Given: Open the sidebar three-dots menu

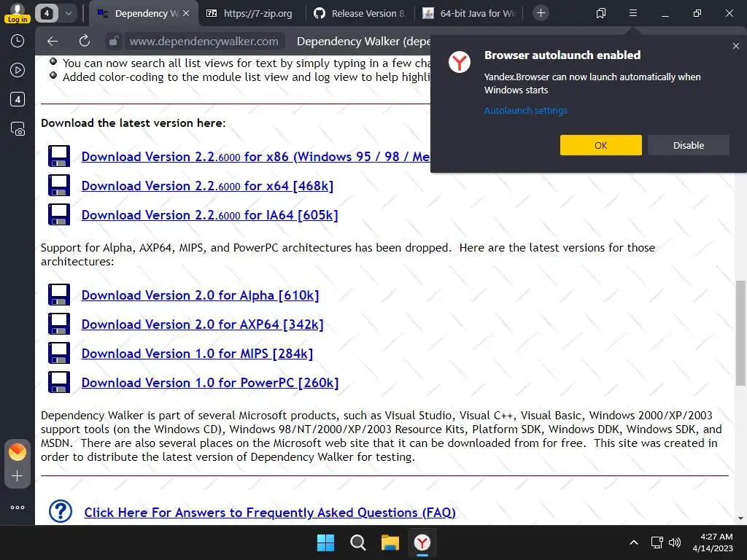Looking at the screenshot, I should [18, 507].
